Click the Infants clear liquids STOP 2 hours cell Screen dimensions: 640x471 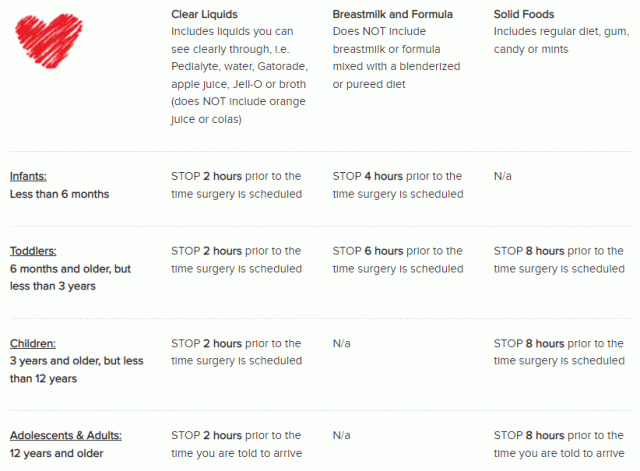tap(236, 185)
